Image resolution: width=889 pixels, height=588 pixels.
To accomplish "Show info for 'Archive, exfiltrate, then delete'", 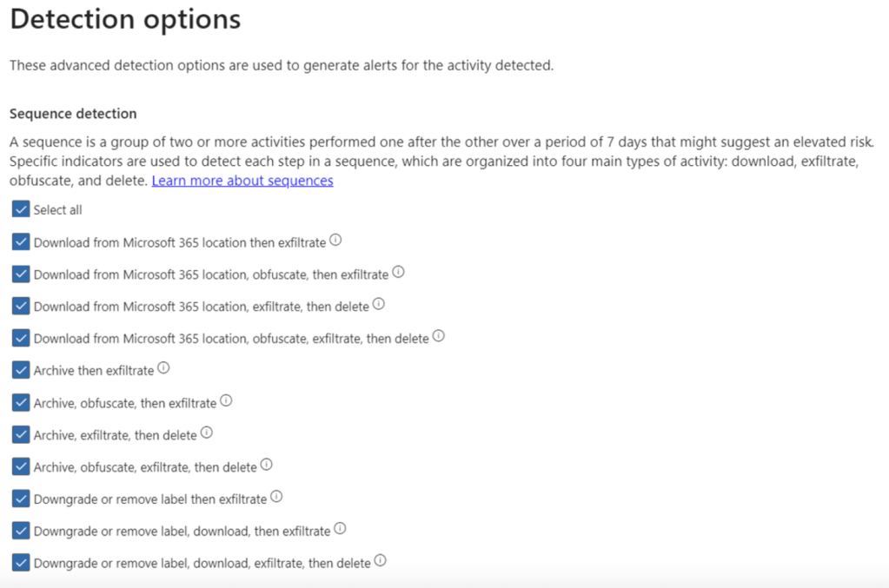I will click(207, 433).
